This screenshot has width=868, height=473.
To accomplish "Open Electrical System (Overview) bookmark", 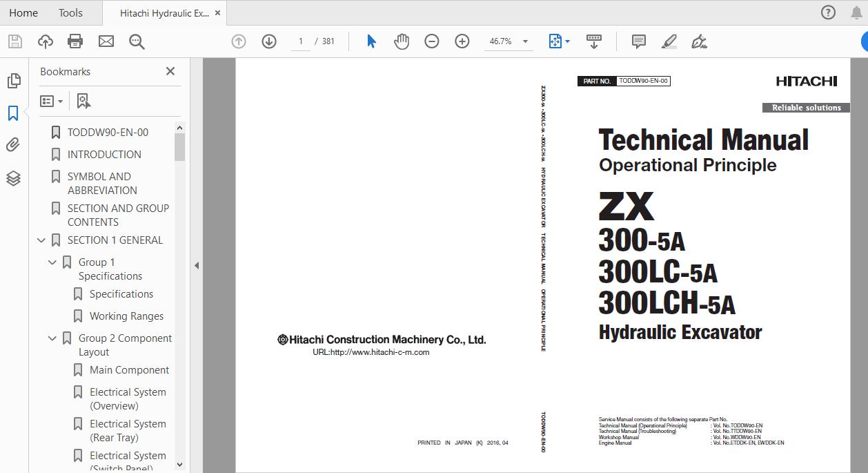I will point(128,399).
